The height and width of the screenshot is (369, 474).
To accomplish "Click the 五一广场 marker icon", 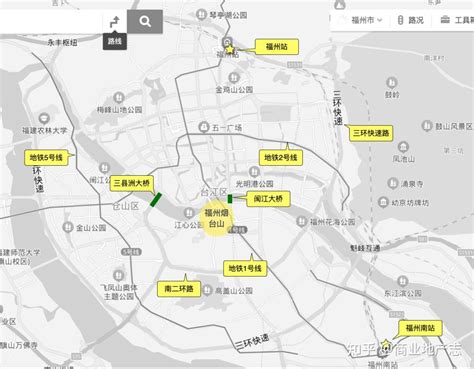I will [203, 127].
